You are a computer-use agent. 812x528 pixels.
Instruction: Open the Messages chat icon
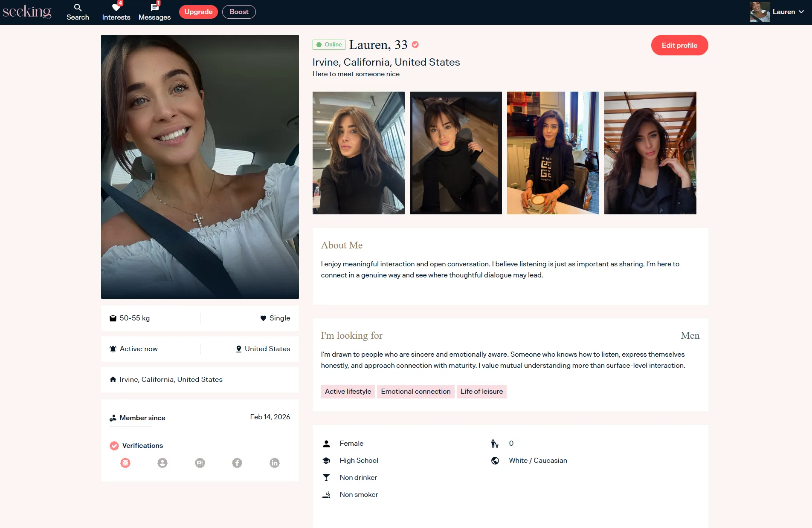tap(154, 8)
